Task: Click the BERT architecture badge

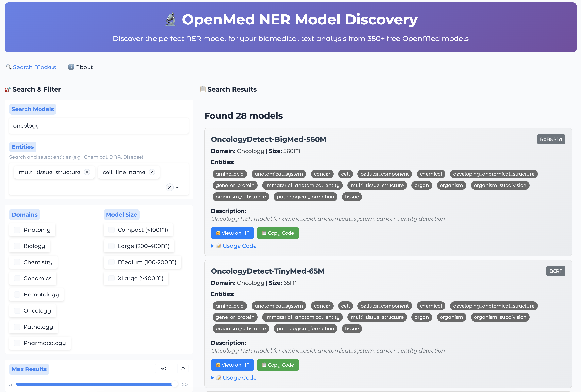Action: [556, 271]
